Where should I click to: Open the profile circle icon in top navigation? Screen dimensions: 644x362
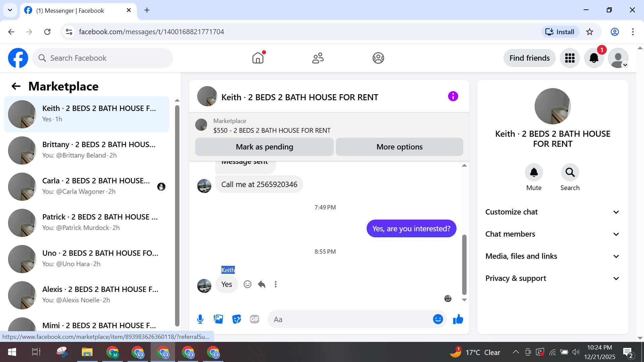(378, 58)
